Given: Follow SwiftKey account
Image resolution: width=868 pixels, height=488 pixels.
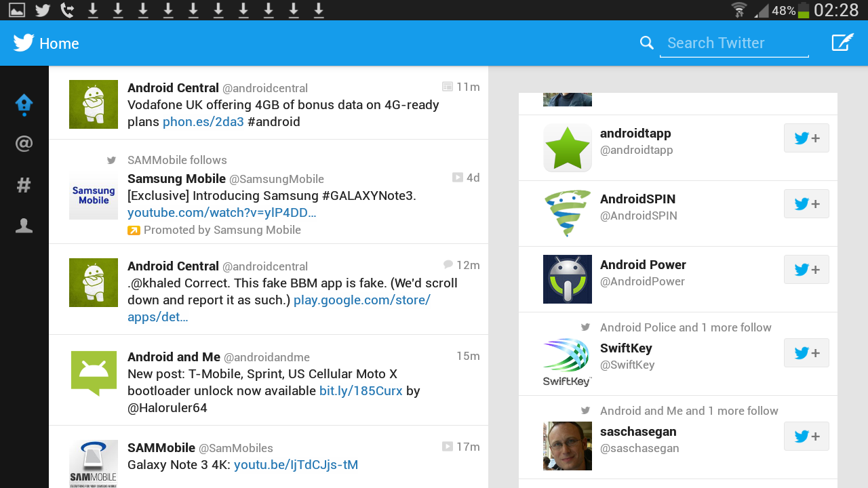Looking at the screenshot, I should 806,353.
